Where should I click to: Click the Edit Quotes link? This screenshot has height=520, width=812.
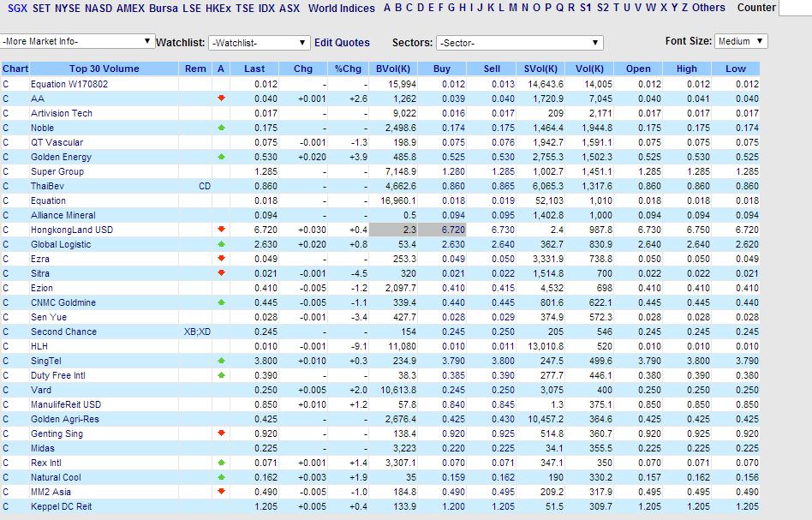click(342, 43)
